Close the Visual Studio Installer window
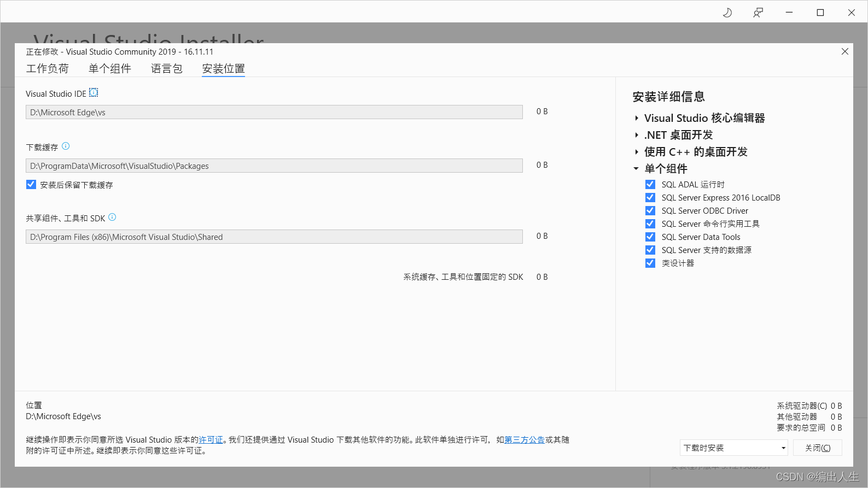Screen dimensions: 868x488 pos(852,13)
